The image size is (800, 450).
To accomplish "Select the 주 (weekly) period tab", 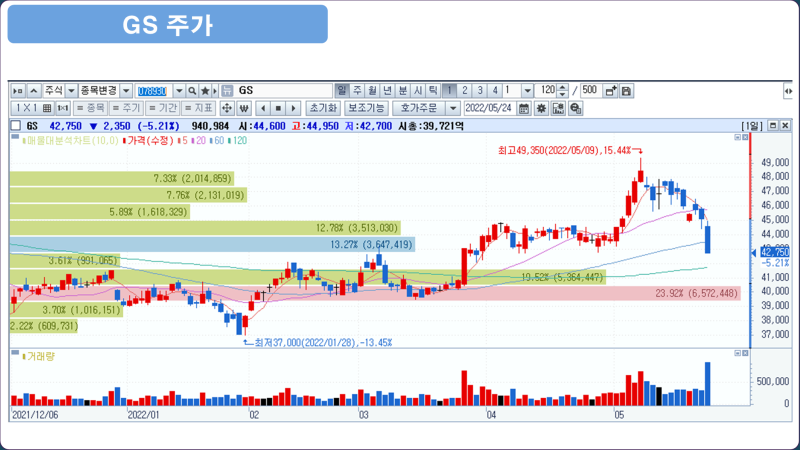I will (357, 91).
